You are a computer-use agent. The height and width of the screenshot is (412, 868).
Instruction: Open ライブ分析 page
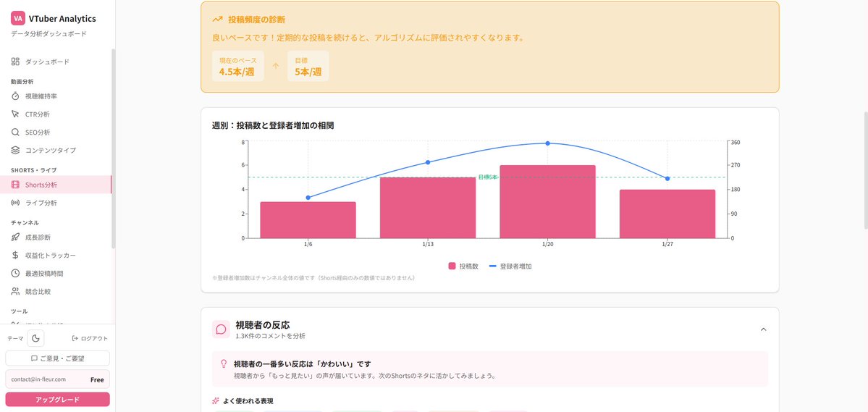click(x=55, y=203)
